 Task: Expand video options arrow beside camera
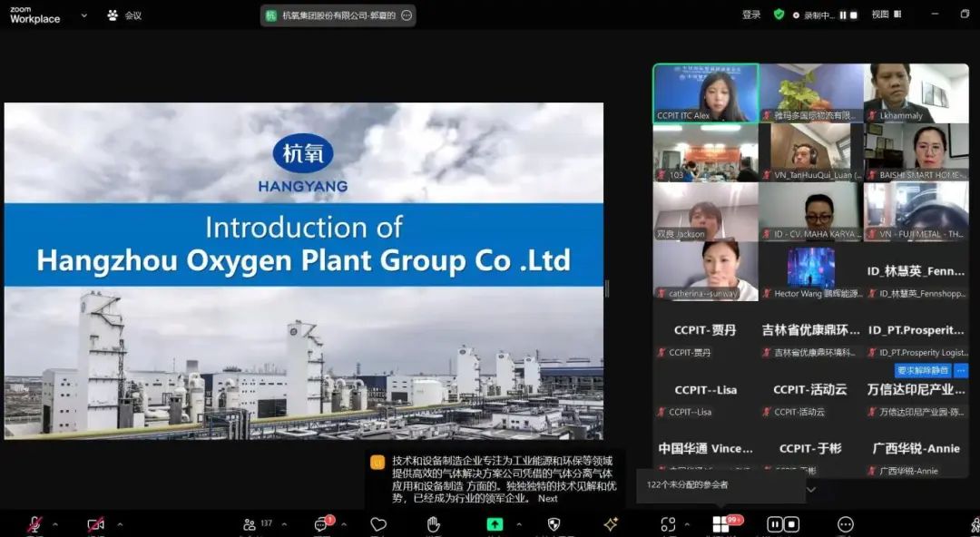click(x=120, y=524)
